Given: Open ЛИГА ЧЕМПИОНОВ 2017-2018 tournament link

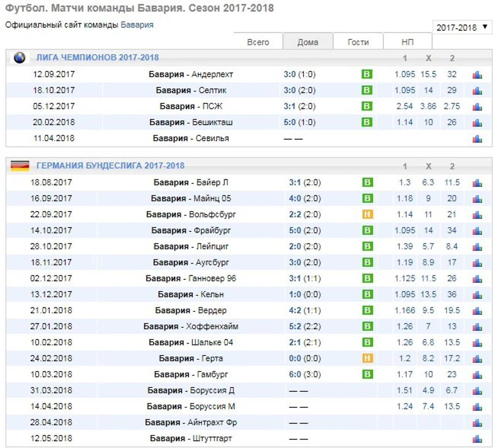Looking at the screenshot, I should click(x=97, y=58).
